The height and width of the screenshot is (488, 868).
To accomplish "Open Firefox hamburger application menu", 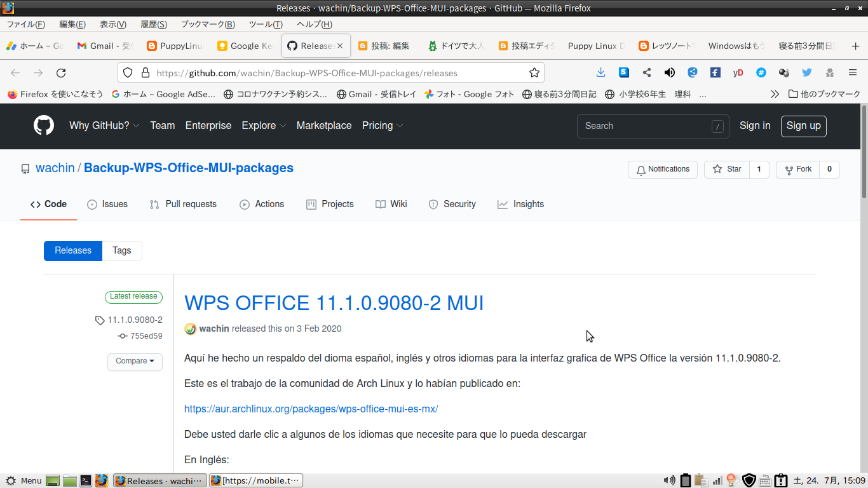I will click(x=853, y=72).
